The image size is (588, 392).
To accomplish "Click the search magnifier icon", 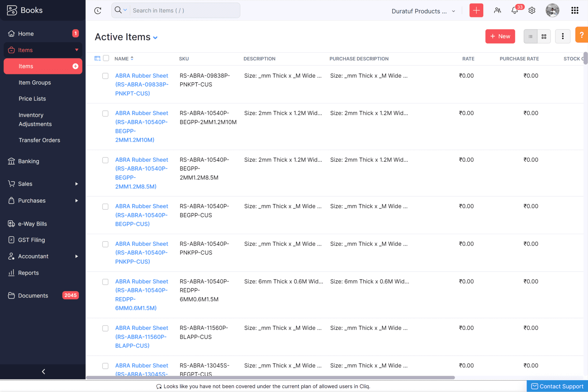I will [x=118, y=10].
